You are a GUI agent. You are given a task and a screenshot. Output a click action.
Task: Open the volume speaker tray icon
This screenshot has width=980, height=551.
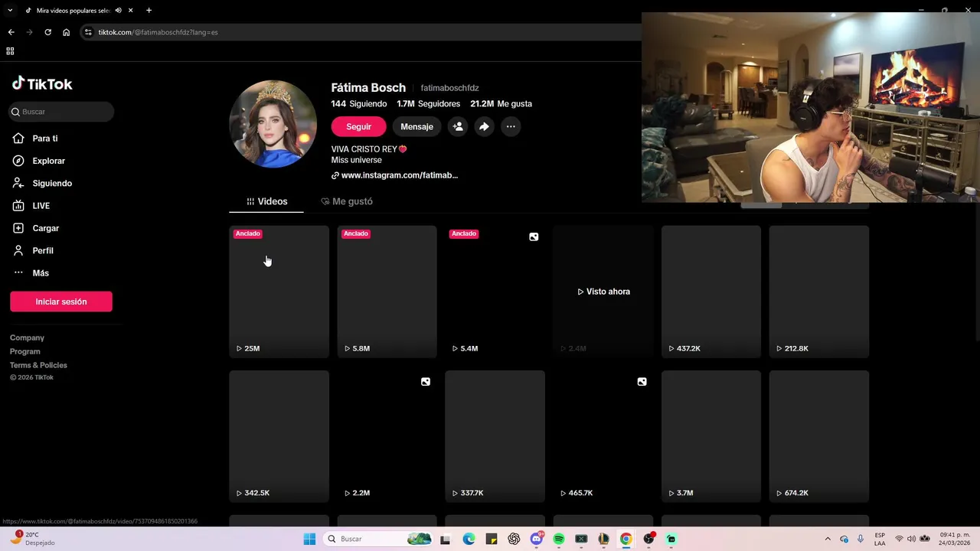(x=911, y=539)
